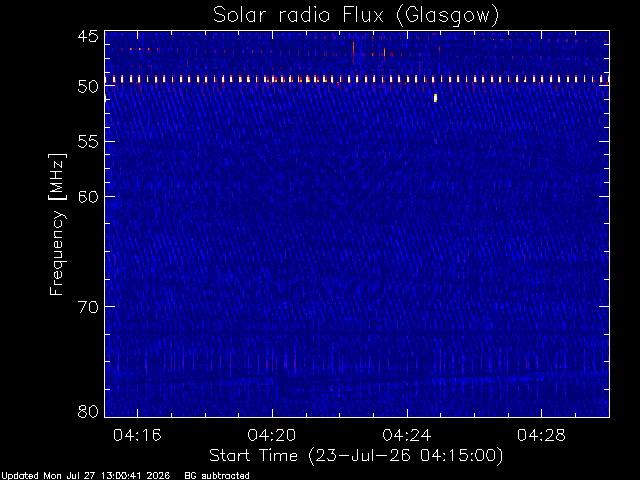The width and height of the screenshot is (640, 480).
Task: Click the Updated timestamp text at bottom
Action: coord(85,476)
